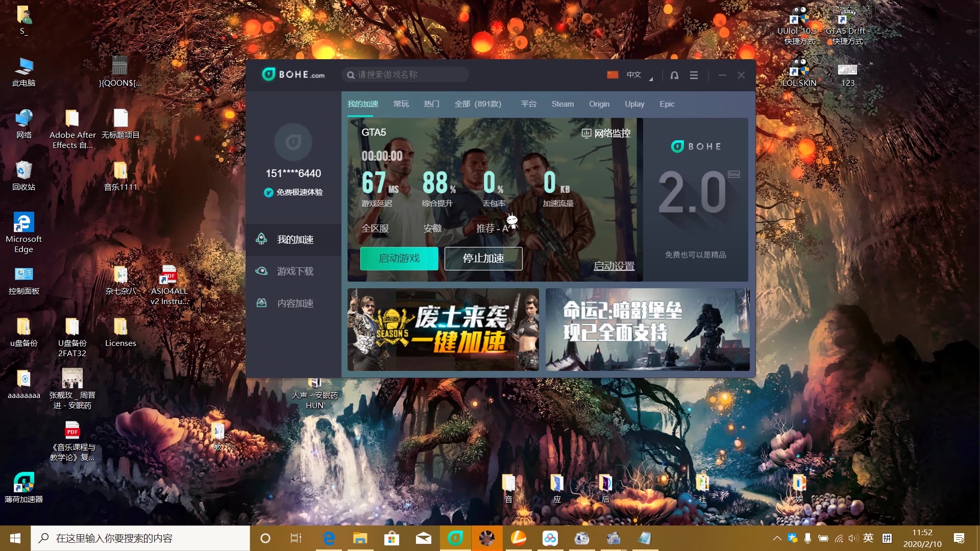
Task: Open the BOHE hamburger menu
Action: coord(694,75)
